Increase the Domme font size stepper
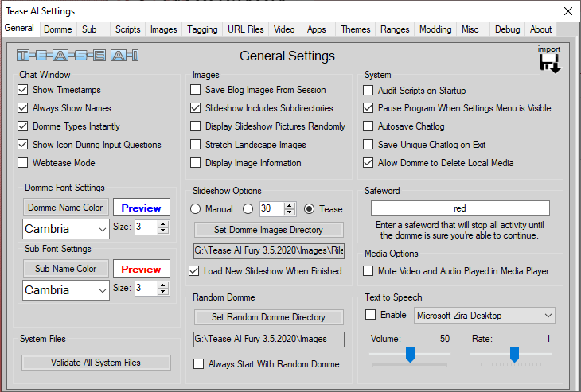The width and height of the screenshot is (581, 392). [x=163, y=224]
